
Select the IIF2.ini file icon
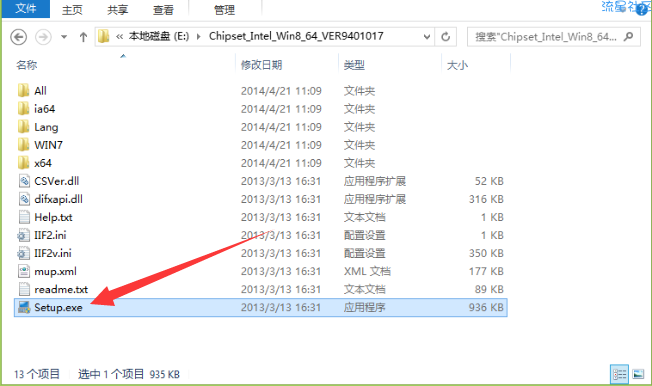[x=23, y=235]
